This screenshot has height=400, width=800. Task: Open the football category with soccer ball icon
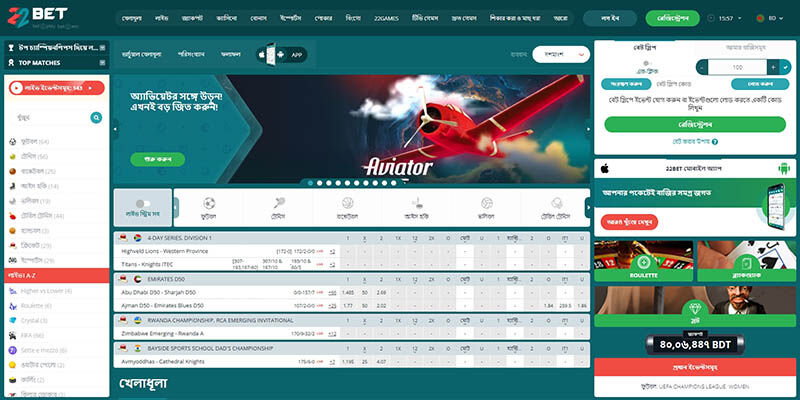209,208
